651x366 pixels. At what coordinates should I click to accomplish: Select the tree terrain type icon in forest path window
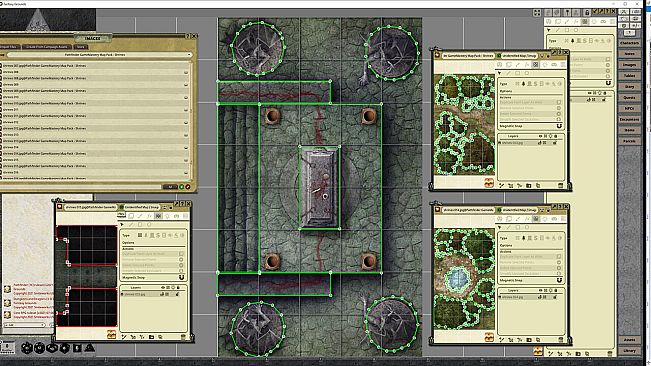point(524,84)
